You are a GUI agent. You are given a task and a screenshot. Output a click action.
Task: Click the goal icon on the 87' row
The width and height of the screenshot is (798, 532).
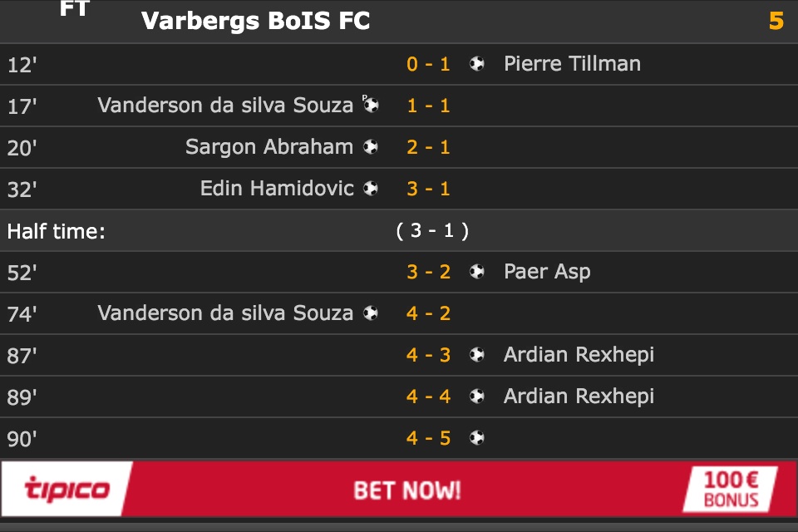point(477,355)
